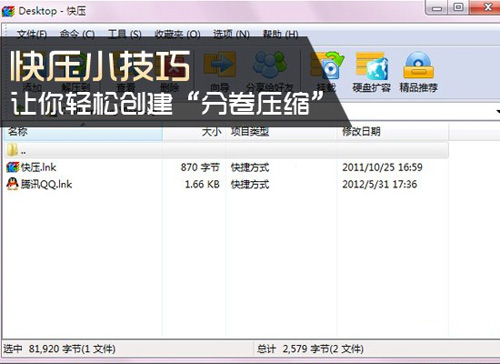This screenshot has width=500, height=364.
Task: Open the 帮助(H) menu
Action: click(x=280, y=34)
